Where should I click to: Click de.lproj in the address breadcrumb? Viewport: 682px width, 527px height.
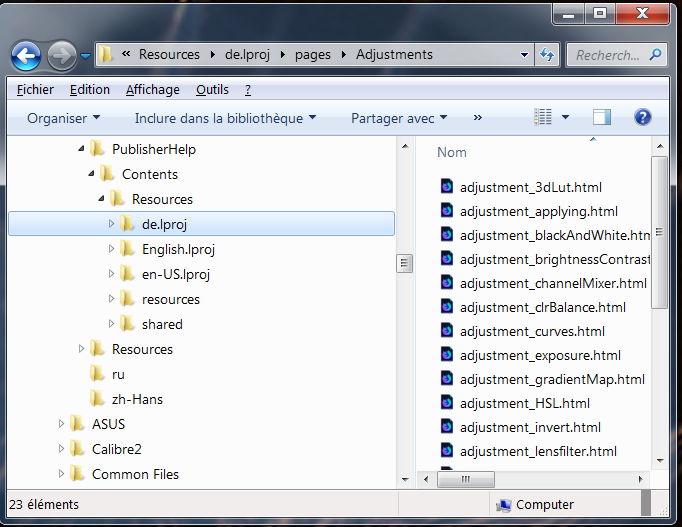247,54
